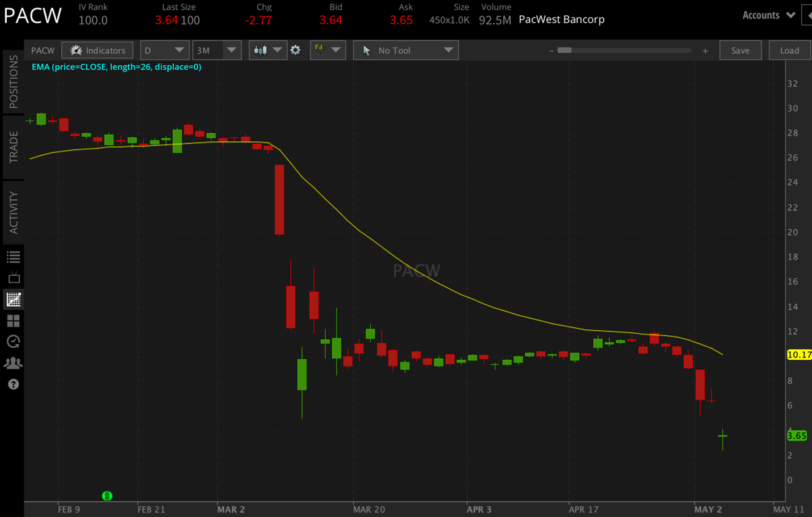Click the EMA indicator label to edit it
812x517 pixels.
pyautogui.click(x=116, y=66)
